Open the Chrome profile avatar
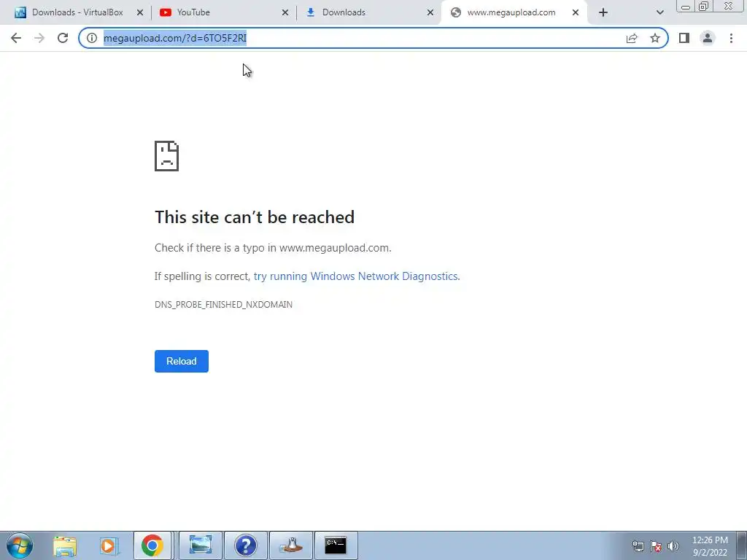 point(708,38)
